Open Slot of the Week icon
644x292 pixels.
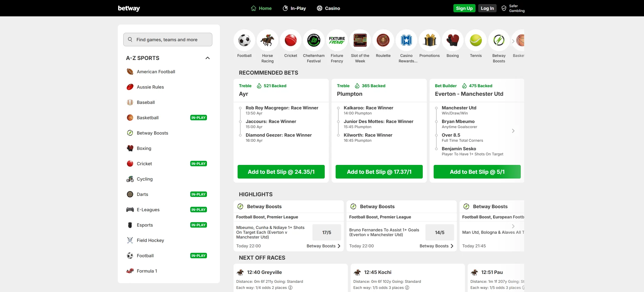[360, 41]
